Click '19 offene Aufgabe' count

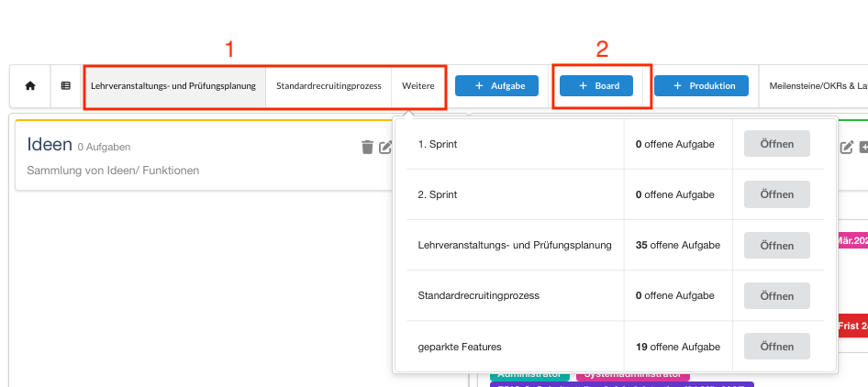point(677,348)
